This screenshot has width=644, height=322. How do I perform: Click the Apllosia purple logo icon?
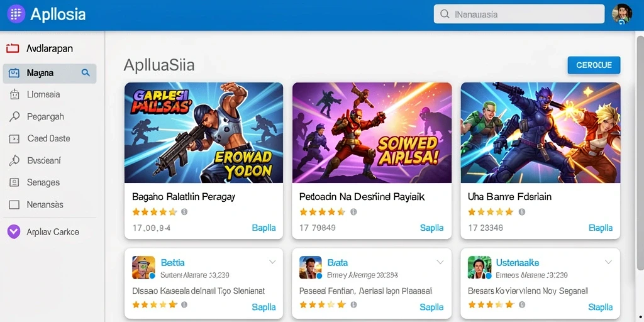16,14
